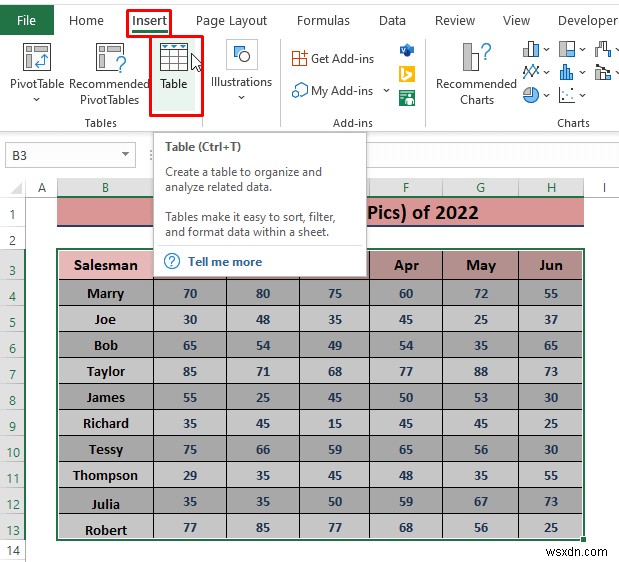Expand the PivotTable dropdown arrow

coord(36,99)
